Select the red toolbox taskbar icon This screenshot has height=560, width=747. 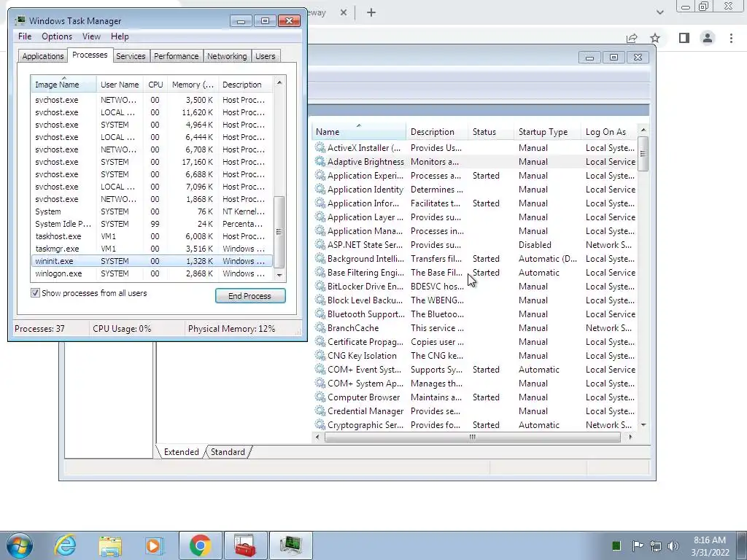pos(245,545)
